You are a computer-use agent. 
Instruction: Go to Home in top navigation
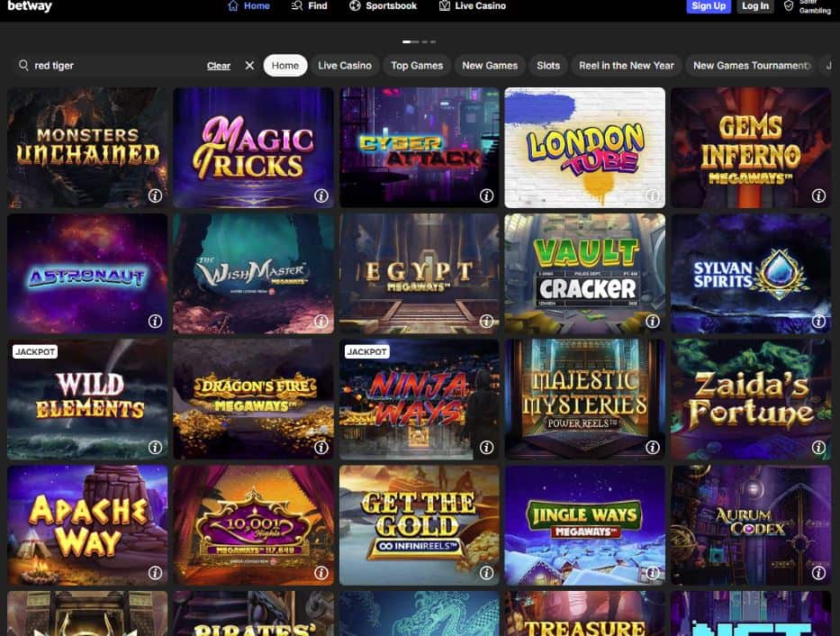click(249, 6)
